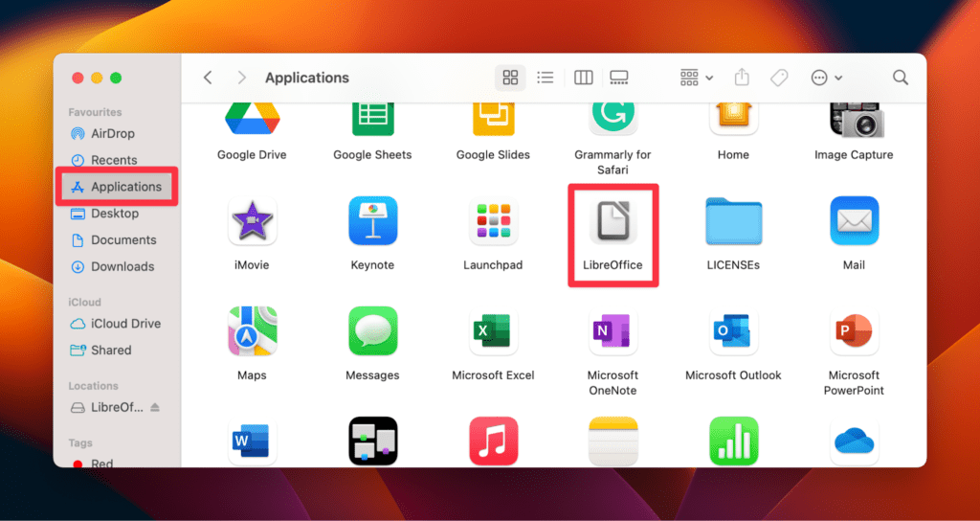Open the Google Drive app icon
This screenshot has width=980, height=521.
click(252, 120)
